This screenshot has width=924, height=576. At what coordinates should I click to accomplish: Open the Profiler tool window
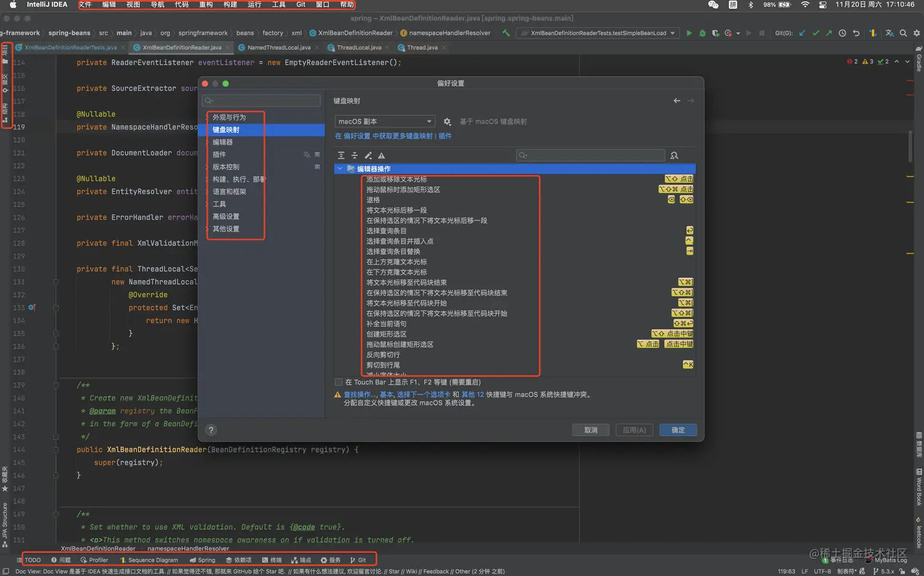pos(94,560)
